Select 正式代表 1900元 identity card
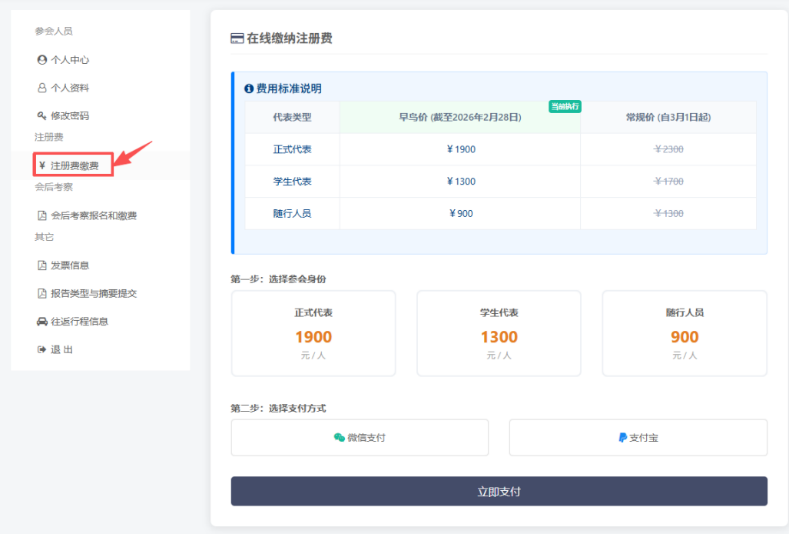789x534 pixels. 313,333
